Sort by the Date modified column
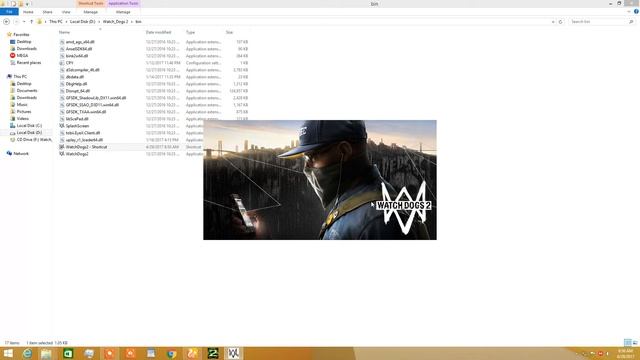The height and width of the screenshot is (360, 640). (158, 32)
